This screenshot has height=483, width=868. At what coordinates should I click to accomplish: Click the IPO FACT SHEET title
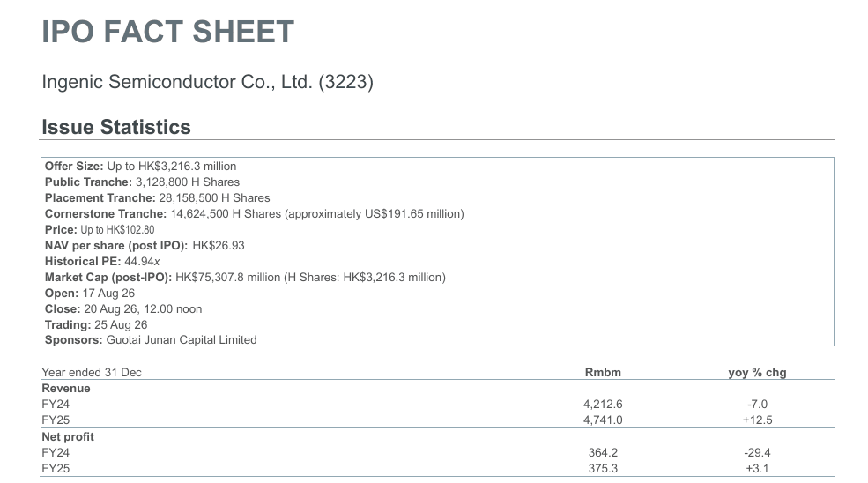click(167, 32)
